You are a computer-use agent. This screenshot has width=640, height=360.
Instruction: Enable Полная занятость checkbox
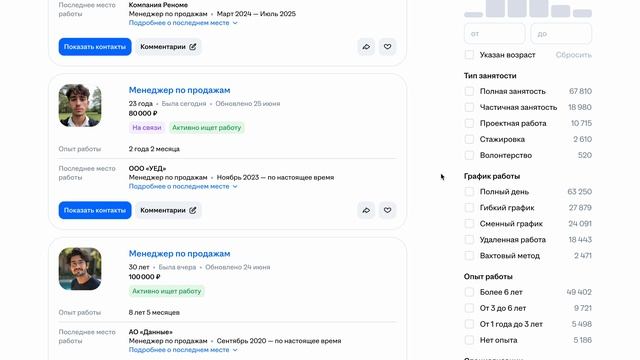point(469,91)
